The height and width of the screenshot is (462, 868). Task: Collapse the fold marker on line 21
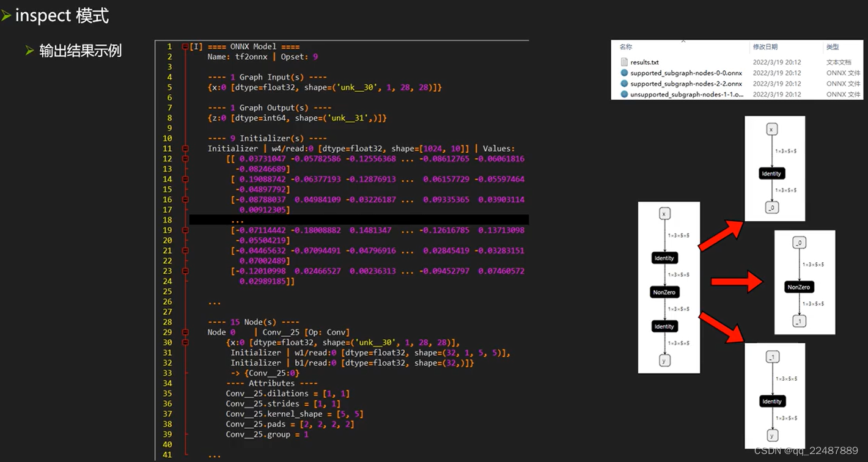185,251
